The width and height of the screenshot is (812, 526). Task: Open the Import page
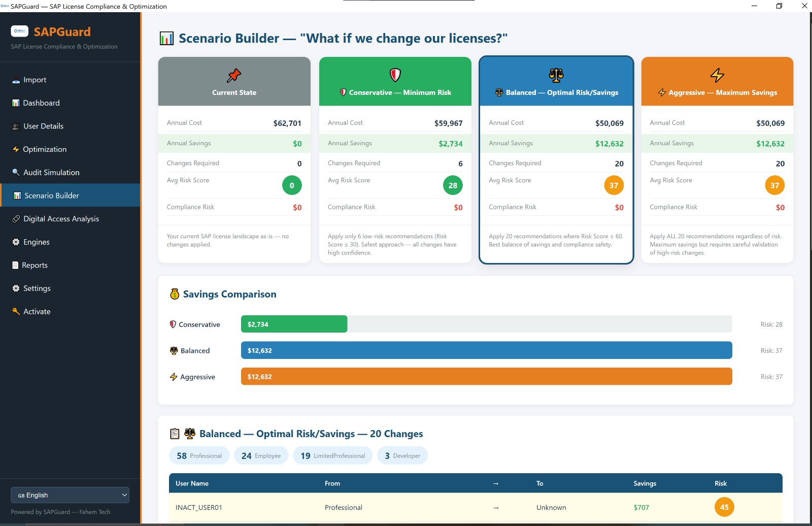70,80
